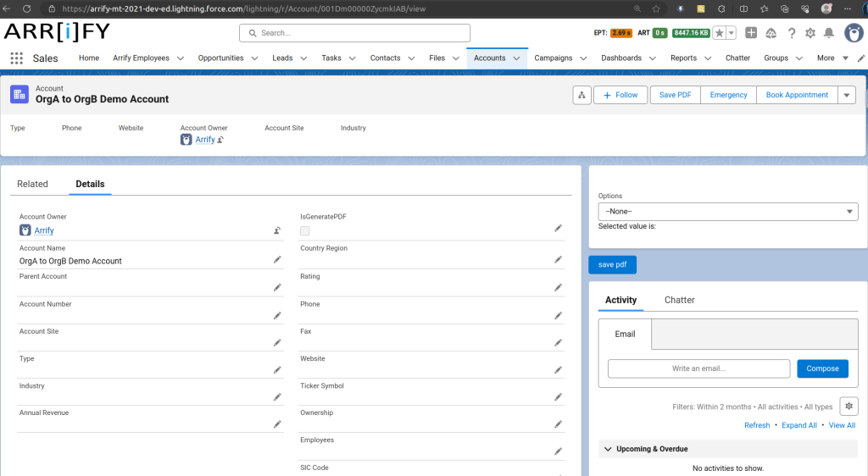Go to Home in navigation bar
Viewport: 868px width, 476px height.
tap(88, 58)
